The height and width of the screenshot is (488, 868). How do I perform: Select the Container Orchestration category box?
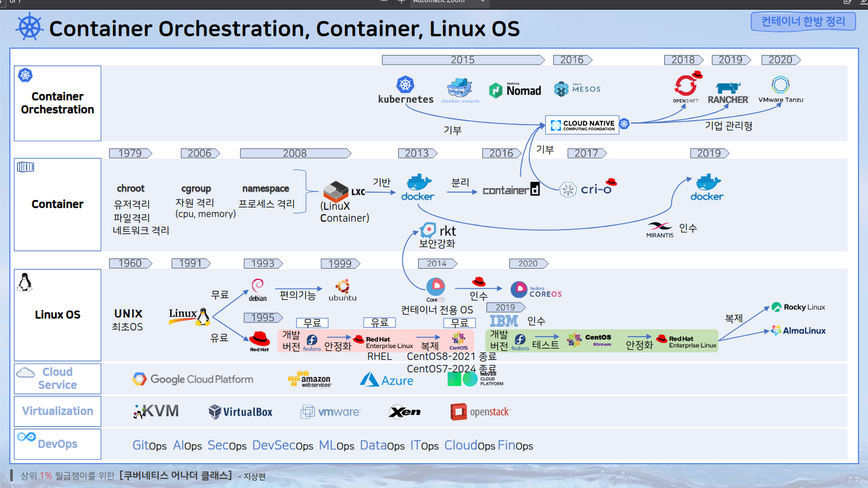click(58, 103)
